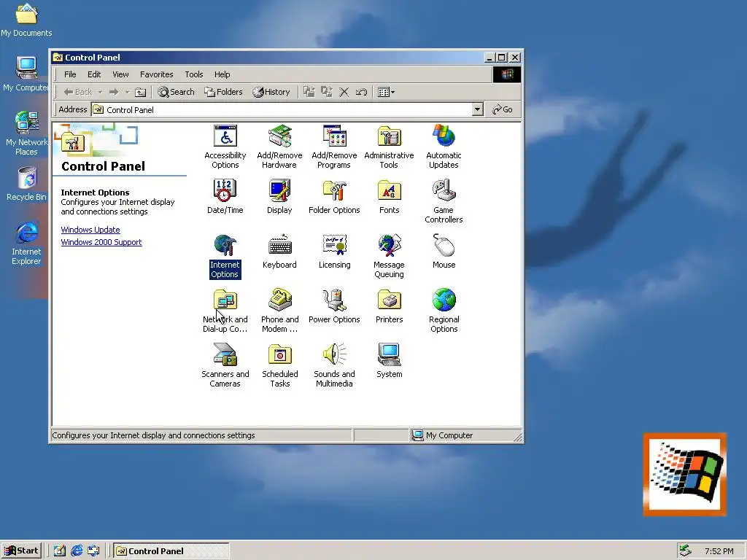Open Administrative Tools folder
This screenshot has width=747, height=560.
389,147
